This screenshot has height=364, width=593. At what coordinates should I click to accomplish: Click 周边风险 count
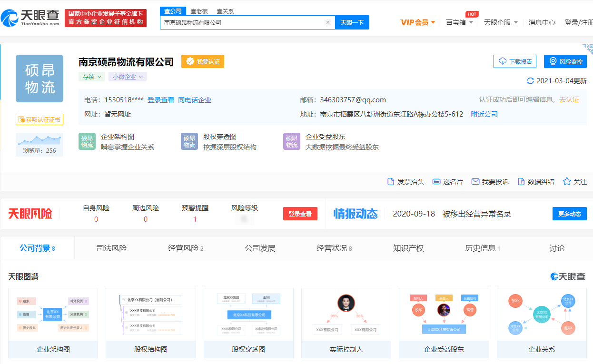point(146,219)
